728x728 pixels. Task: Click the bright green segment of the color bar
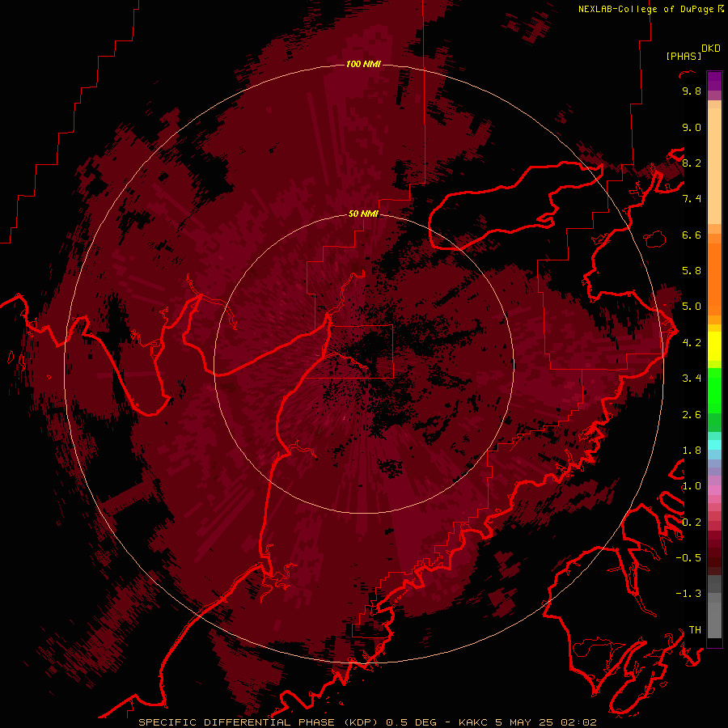click(714, 391)
